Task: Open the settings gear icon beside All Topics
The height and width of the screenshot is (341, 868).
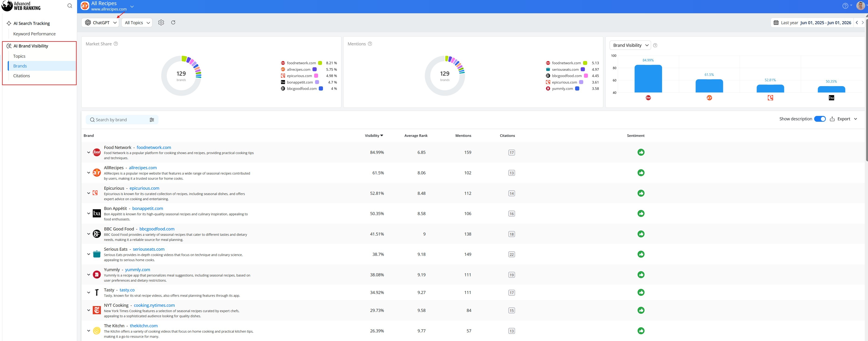Action: pyautogui.click(x=161, y=23)
